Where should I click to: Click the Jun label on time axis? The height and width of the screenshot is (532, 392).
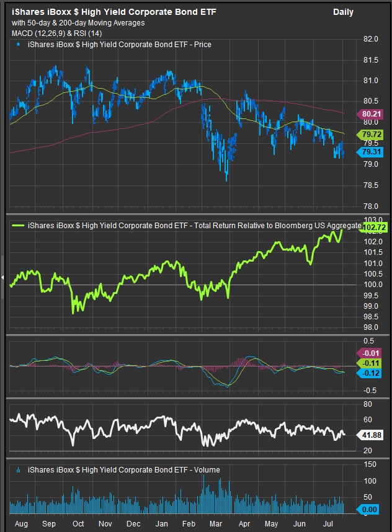(x=300, y=524)
